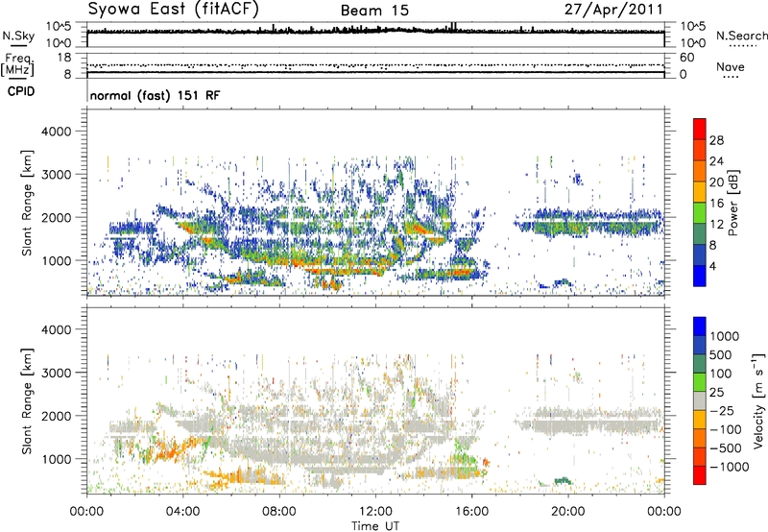
Task: Click 'Slant Range [km]' label of the velocity panel
Action: tap(27, 400)
